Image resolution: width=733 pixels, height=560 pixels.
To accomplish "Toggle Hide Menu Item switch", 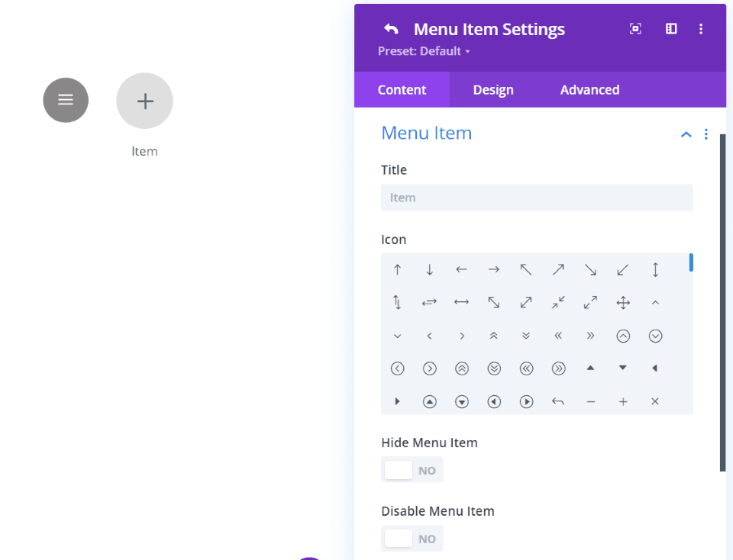I will (412, 470).
